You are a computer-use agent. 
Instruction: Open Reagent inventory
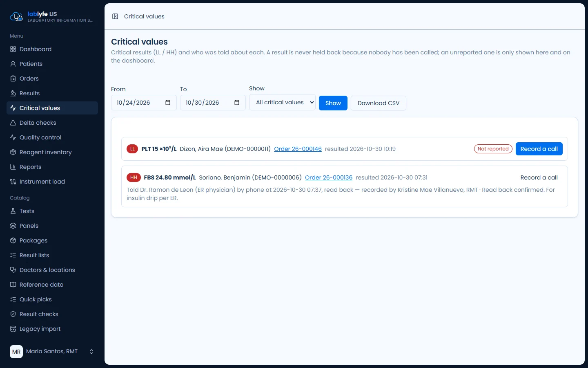52,152
